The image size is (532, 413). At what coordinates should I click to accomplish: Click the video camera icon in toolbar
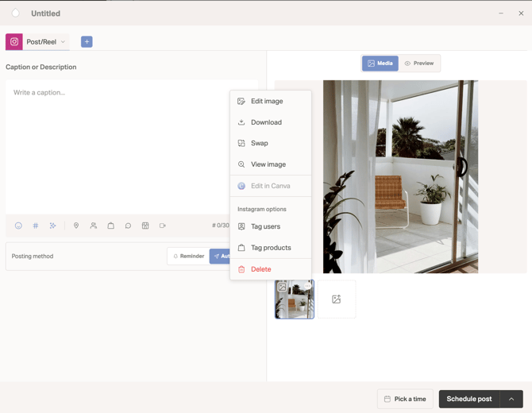point(163,226)
